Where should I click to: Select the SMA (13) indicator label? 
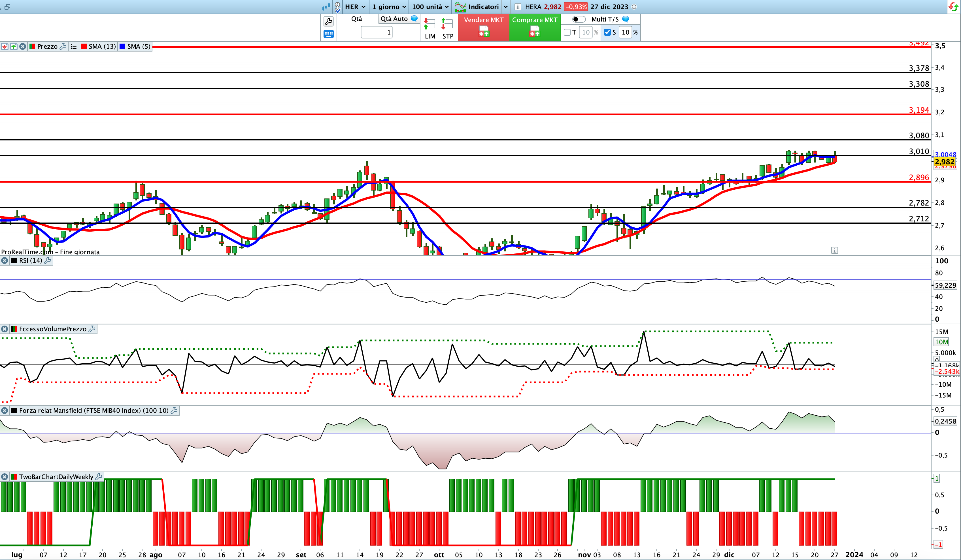(102, 46)
